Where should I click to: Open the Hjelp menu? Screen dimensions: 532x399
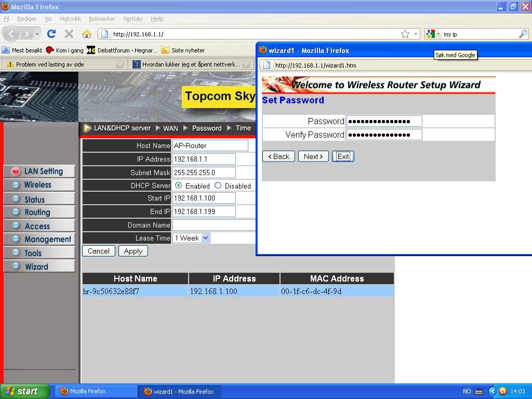[157, 19]
